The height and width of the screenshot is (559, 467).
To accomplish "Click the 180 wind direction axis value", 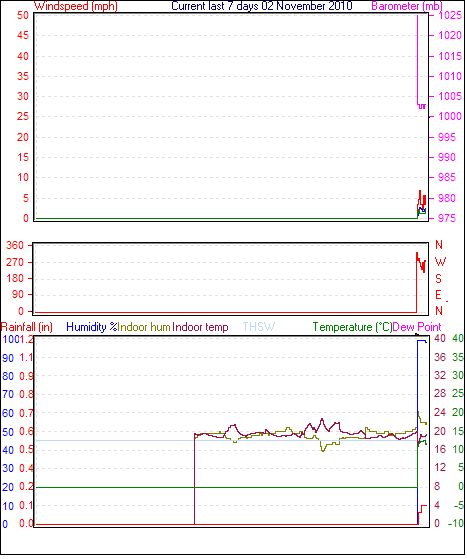I will pos(15,278).
